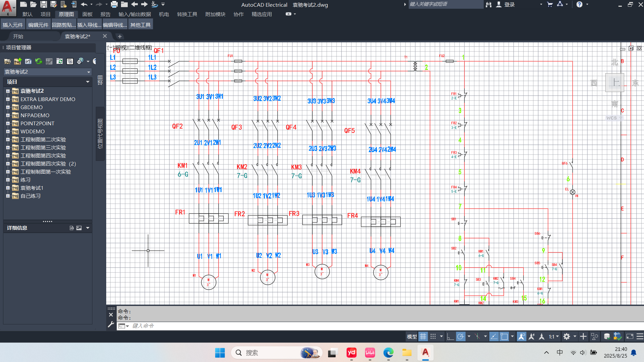This screenshot has height=362, width=644.
Task: Click the Project Task List icon
Action: point(49,61)
